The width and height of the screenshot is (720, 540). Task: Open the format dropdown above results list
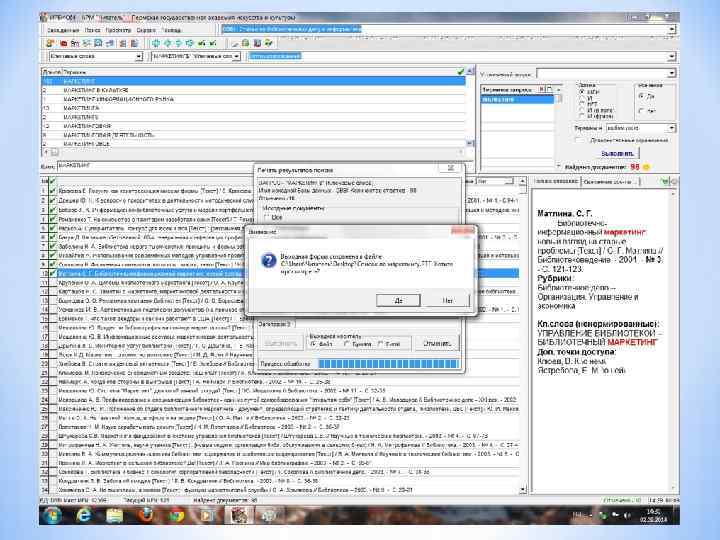(x=509, y=181)
